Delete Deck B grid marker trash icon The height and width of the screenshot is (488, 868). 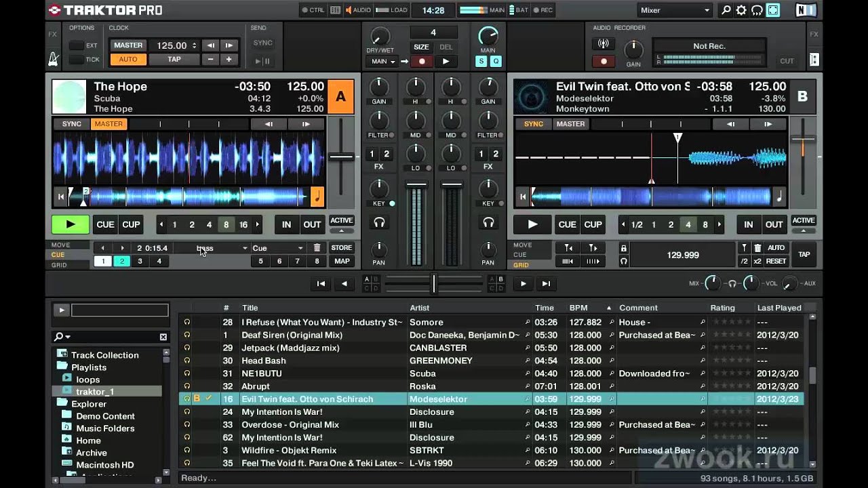[757, 248]
